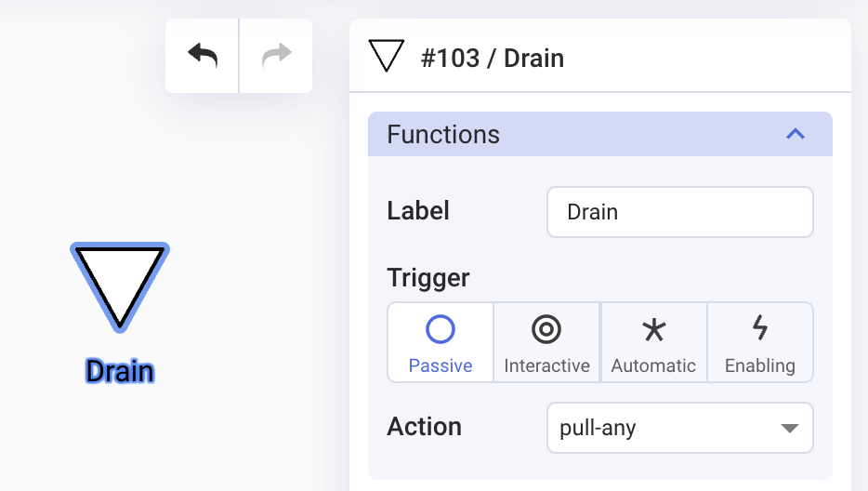Set trigger to Passive
The width and height of the screenshot is (868, 491).
pyautogui.click(x=441, y=342)
